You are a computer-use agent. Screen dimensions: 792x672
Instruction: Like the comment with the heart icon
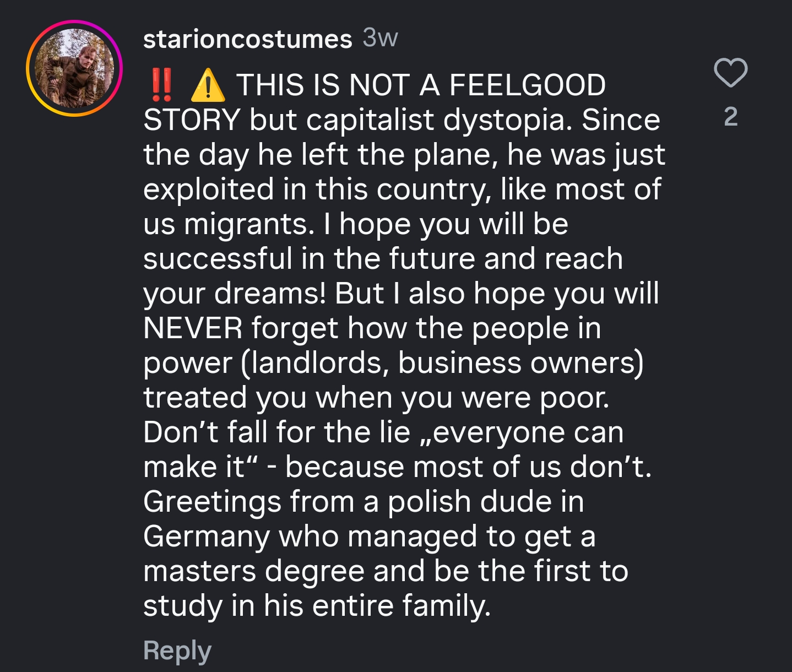click(730, 73)
